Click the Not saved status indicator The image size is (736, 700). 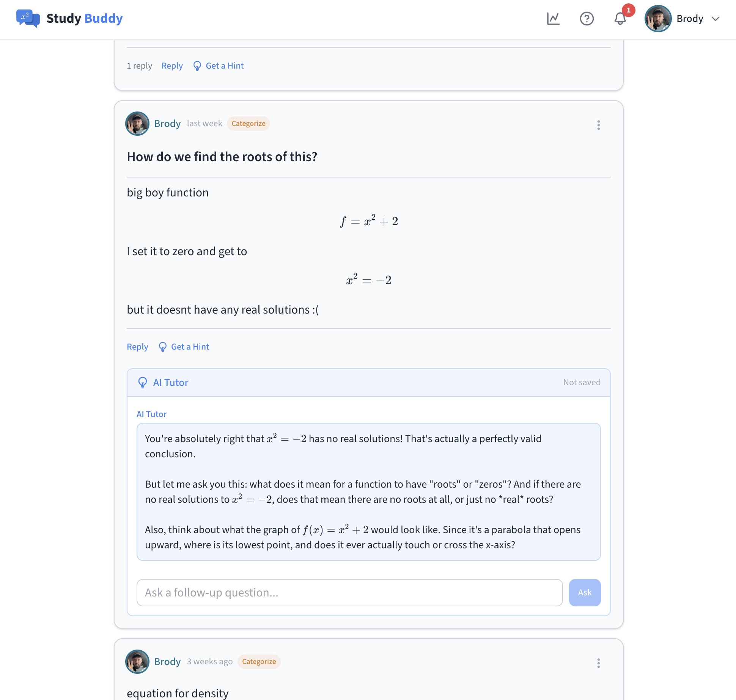tap(582, 382)
